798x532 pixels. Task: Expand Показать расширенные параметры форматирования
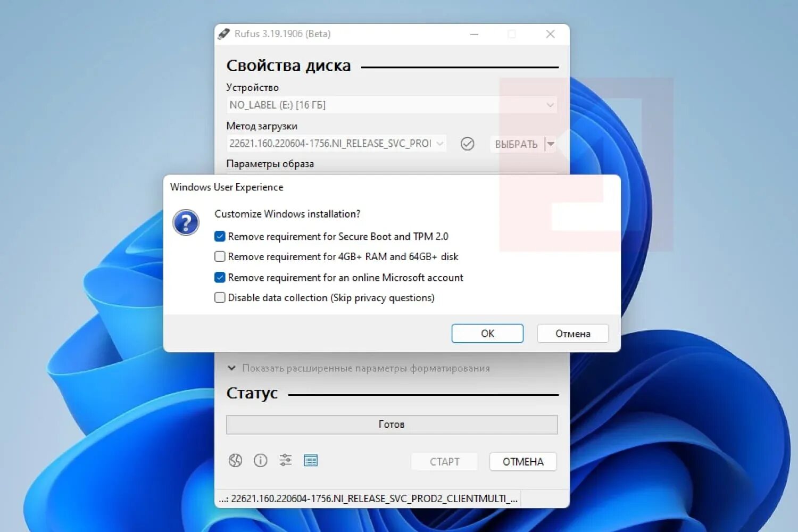pos(359,368)
